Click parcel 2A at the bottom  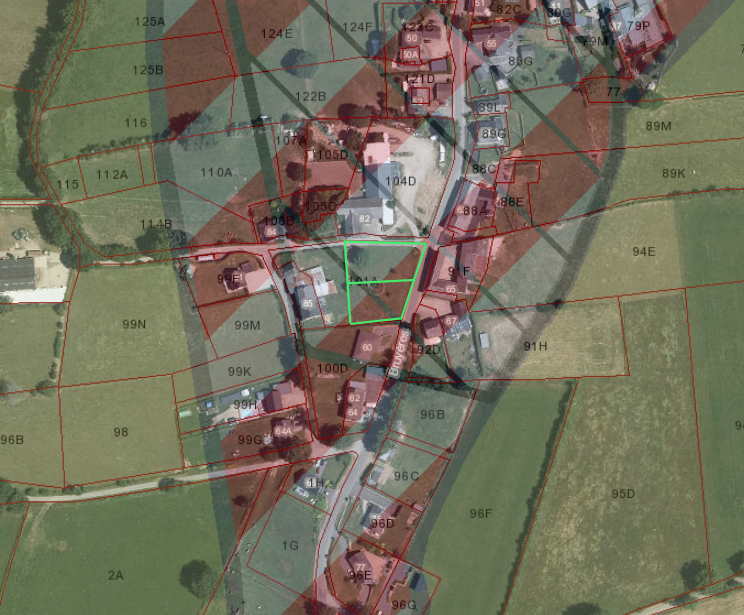(x=116, y=574)
